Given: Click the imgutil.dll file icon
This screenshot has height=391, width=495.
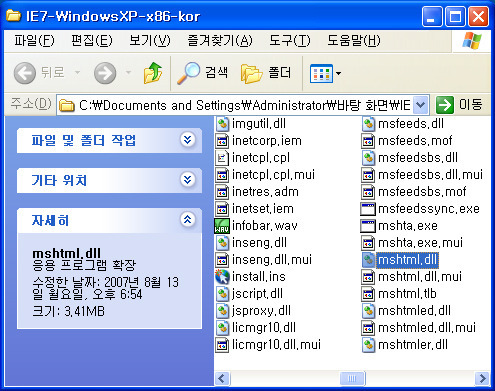Looking at the screenshot, I should (222, 124).
